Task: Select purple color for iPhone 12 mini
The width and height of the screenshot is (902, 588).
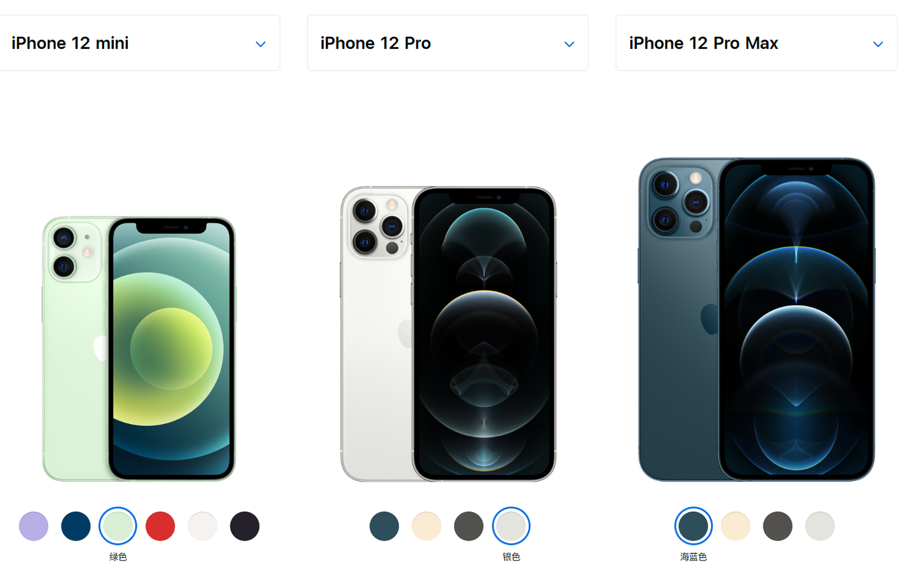Action: [34, 526]
